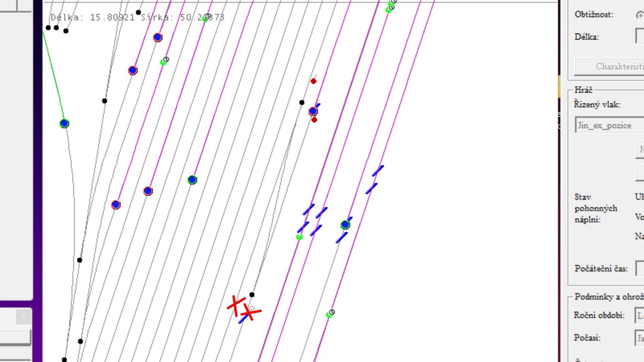Image resolution: width=644 pixels, height=362 pixels.
Task: Select the green-ringed blue node among the blue dashes
Action: [345, 224]
